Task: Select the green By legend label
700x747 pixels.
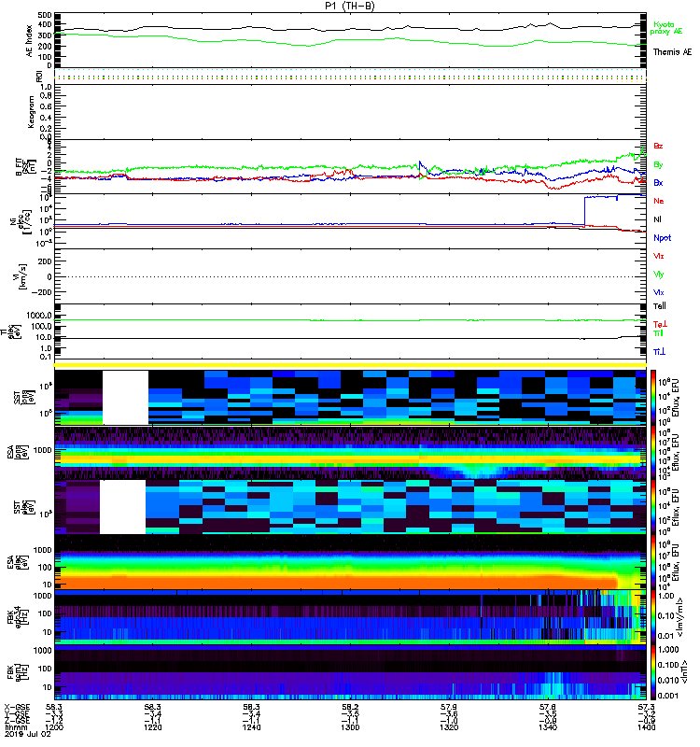Action: coord(658,165)
